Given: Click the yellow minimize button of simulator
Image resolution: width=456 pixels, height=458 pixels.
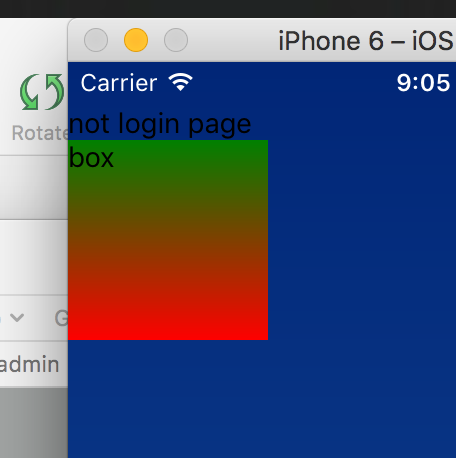Looking at the screenshot, I should (x=136, y=40).
